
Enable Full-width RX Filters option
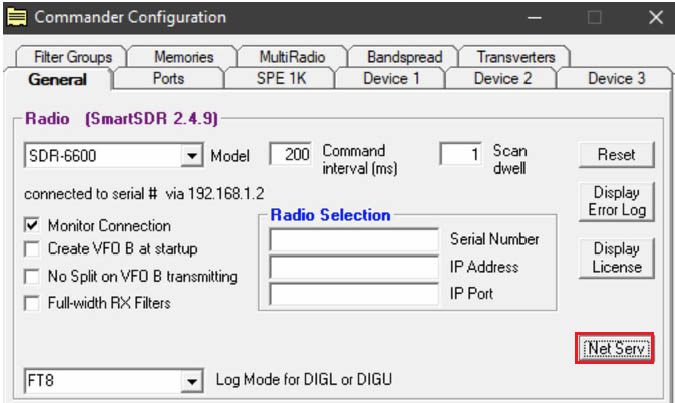click(32, 303)
